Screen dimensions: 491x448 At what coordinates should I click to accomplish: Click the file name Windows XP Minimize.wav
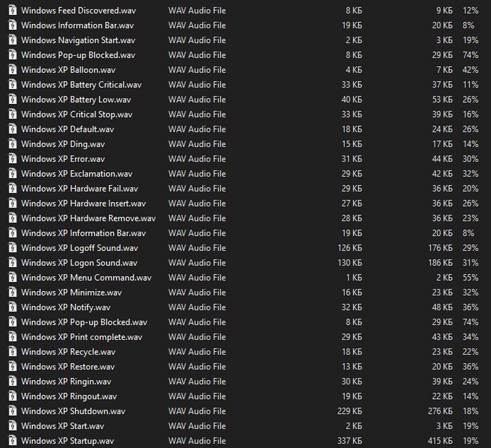71,292
